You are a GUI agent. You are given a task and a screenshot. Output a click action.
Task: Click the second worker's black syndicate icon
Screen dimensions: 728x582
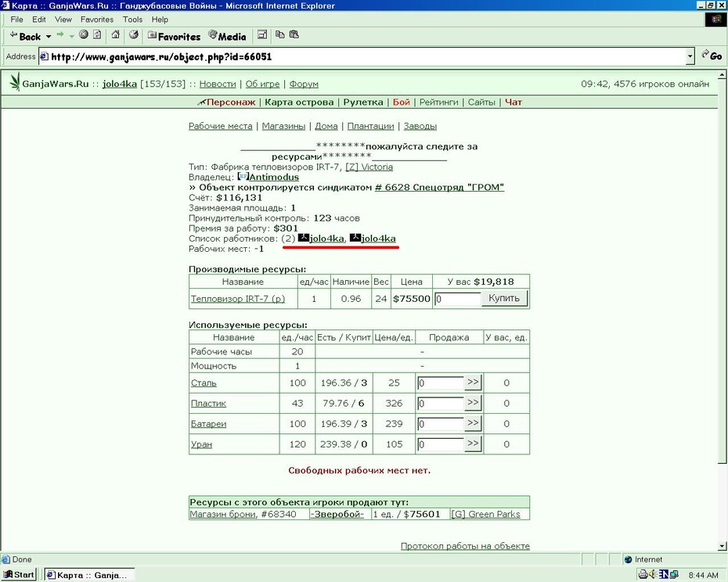[x=355, y=238]
